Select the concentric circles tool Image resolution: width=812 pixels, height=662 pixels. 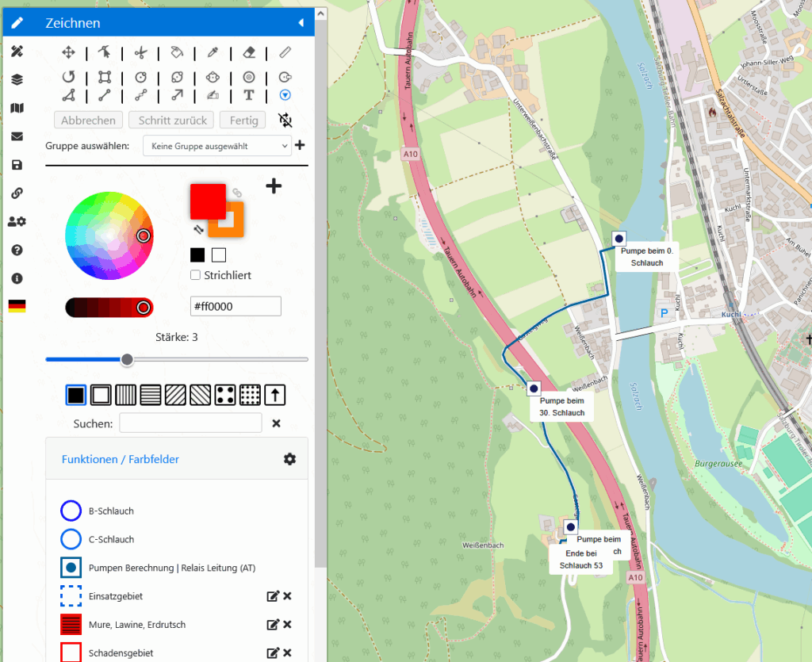click(x=249, y=77)
